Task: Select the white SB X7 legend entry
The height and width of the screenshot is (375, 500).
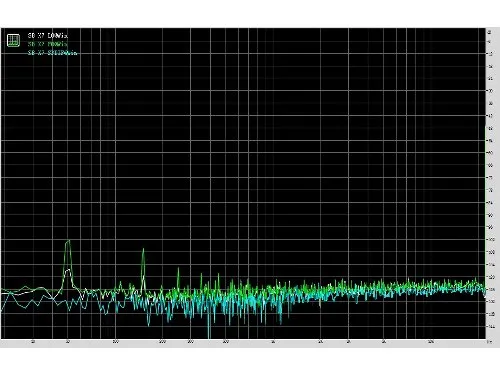Action: [48, 35]
